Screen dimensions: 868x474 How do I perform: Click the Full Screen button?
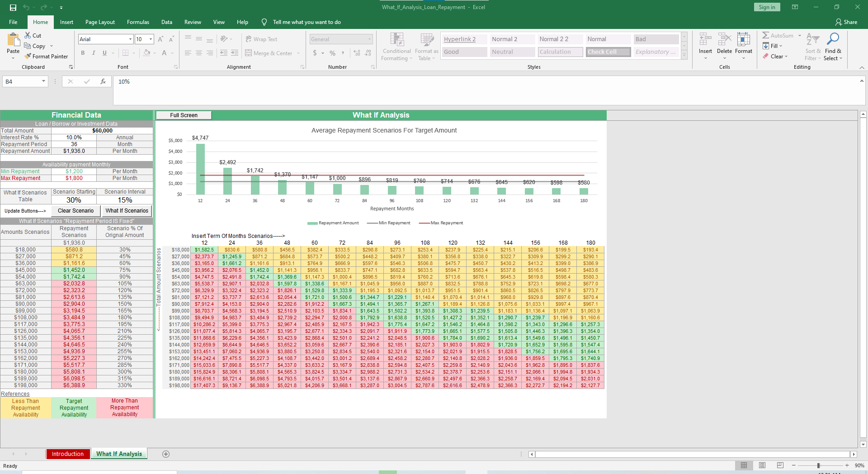click(184, 115)
